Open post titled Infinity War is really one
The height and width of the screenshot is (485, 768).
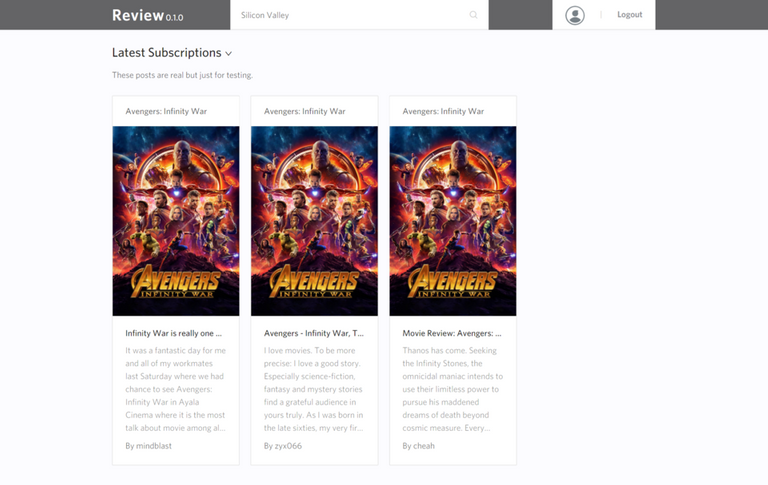point(174,333)
